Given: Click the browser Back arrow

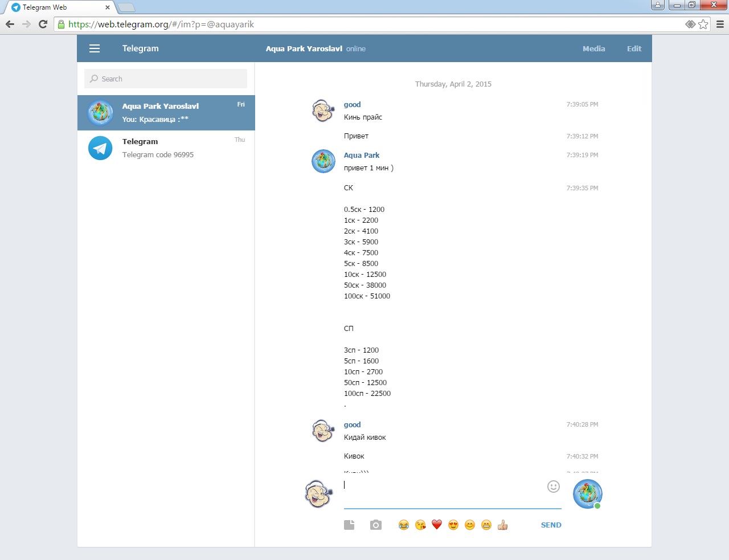Looking at the screenshot, I should tap(10, 24).
